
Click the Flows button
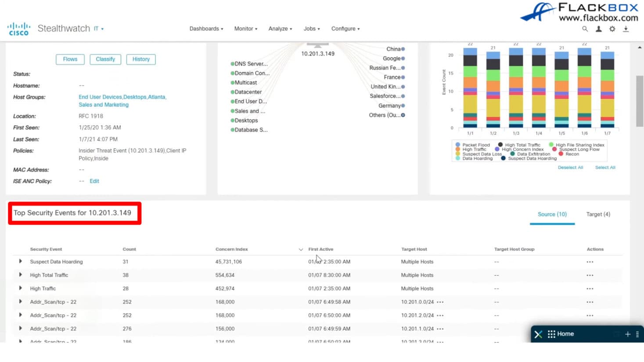(x=70, y=59)
